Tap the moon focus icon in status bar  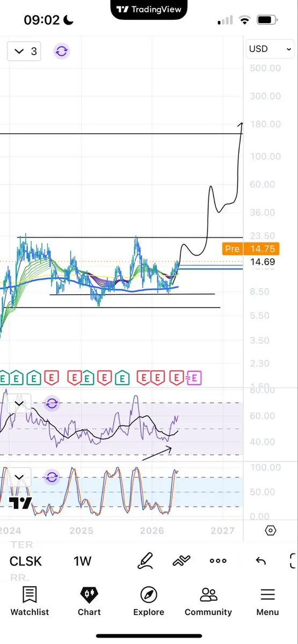tap(69, 20)
